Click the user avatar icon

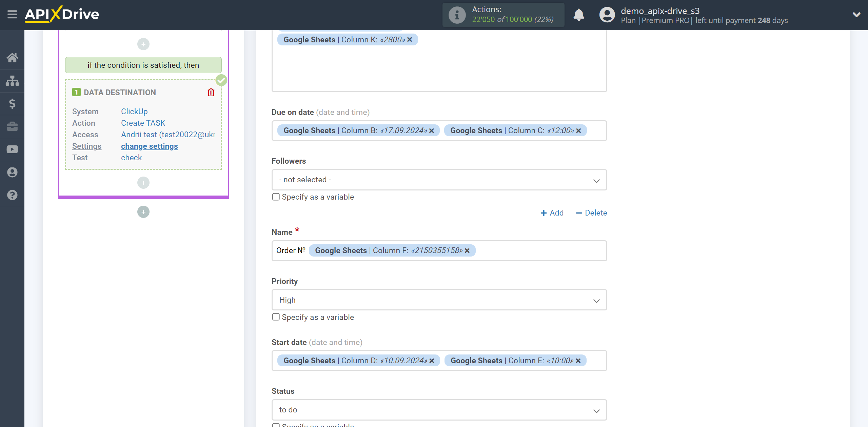tap(607, 15)
